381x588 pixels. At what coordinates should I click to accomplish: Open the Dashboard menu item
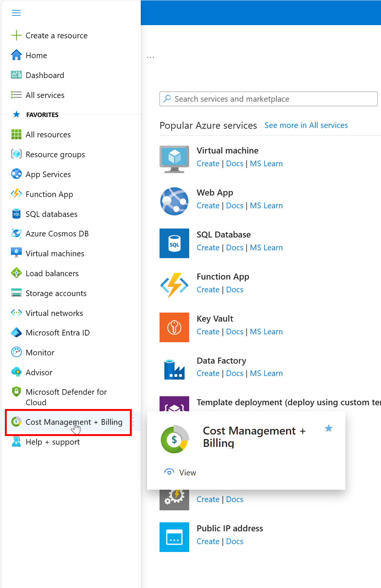click(45, 75)
